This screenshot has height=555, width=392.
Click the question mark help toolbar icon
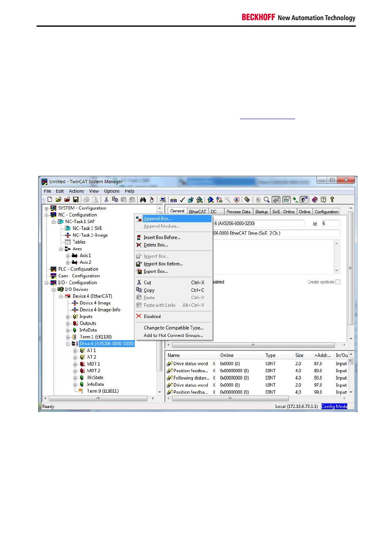tap(332, 200)
